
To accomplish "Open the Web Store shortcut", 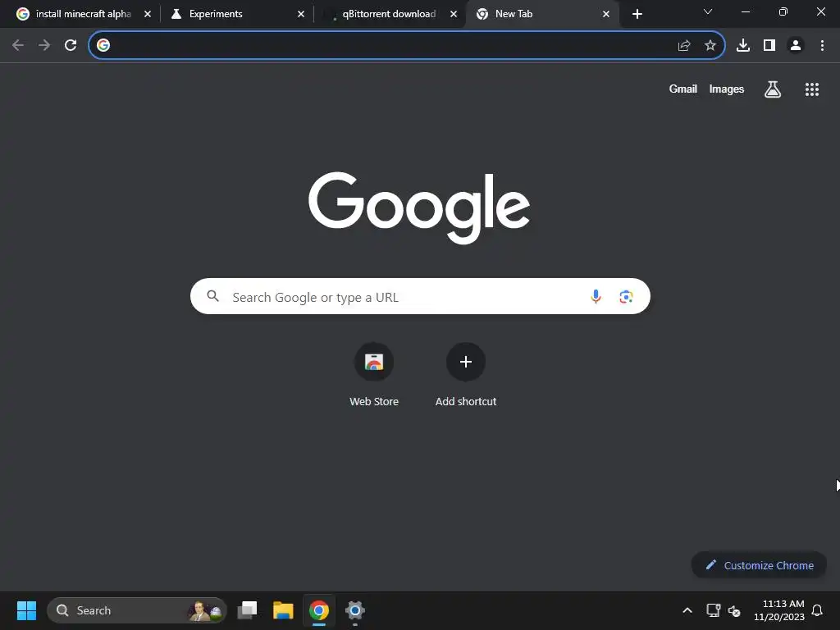I will pyautogui.click(x=374, y=375).
